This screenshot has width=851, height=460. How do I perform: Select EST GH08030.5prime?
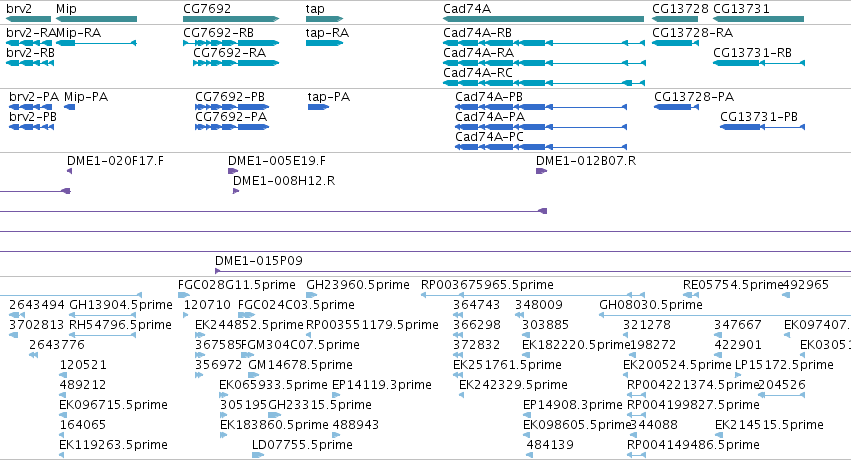pyautogui.click(x=725, y=315)
